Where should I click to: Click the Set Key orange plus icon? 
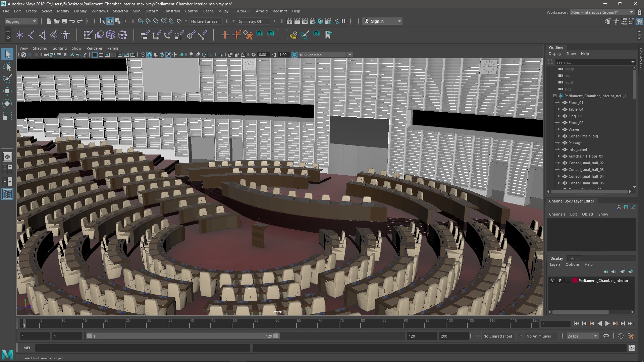point(225,35)
